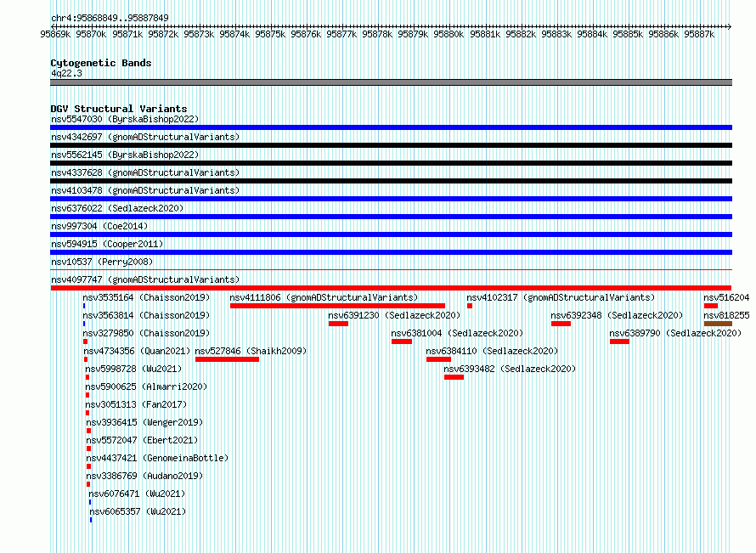Click the blue bar under nsv4103478
756x553 pixels.
391,199
